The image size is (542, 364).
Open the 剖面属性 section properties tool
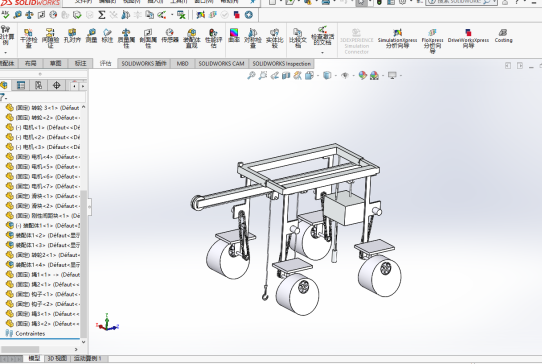tap(148, 38)
